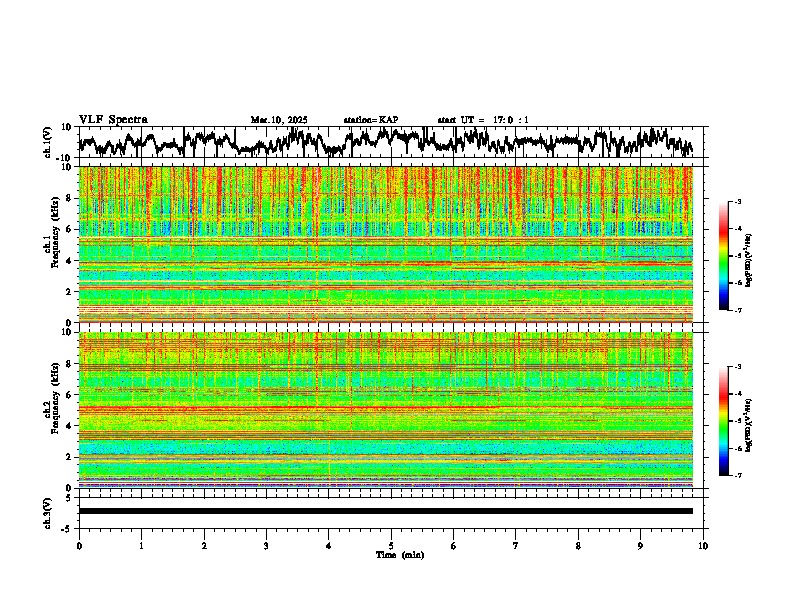
Task: Click time axis tick label "2"
Action: (x=204, y=546)
